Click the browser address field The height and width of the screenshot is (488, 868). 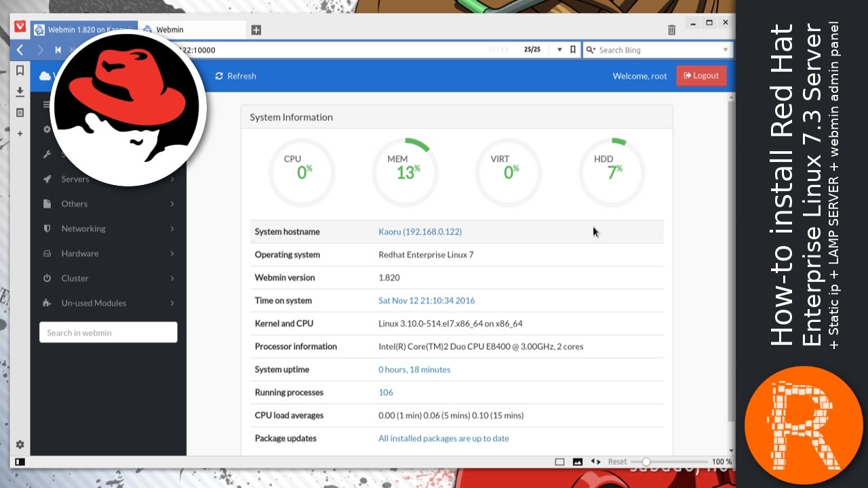click(x=325, y=49)
